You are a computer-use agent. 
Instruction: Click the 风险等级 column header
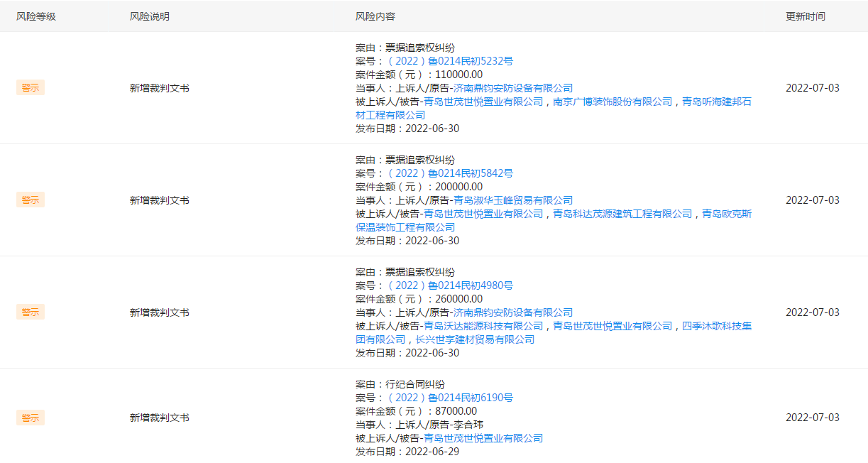point(36,16)
